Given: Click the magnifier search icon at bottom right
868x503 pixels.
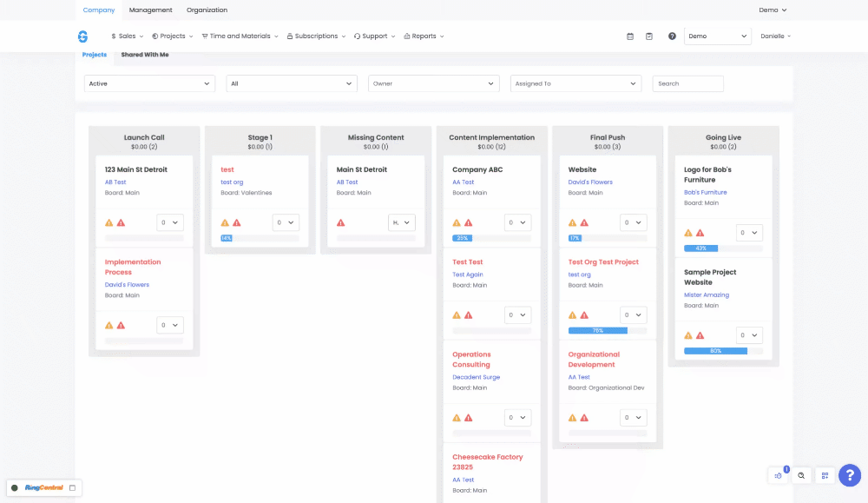Looking at the screenshot, I should (x=801, y=475).
